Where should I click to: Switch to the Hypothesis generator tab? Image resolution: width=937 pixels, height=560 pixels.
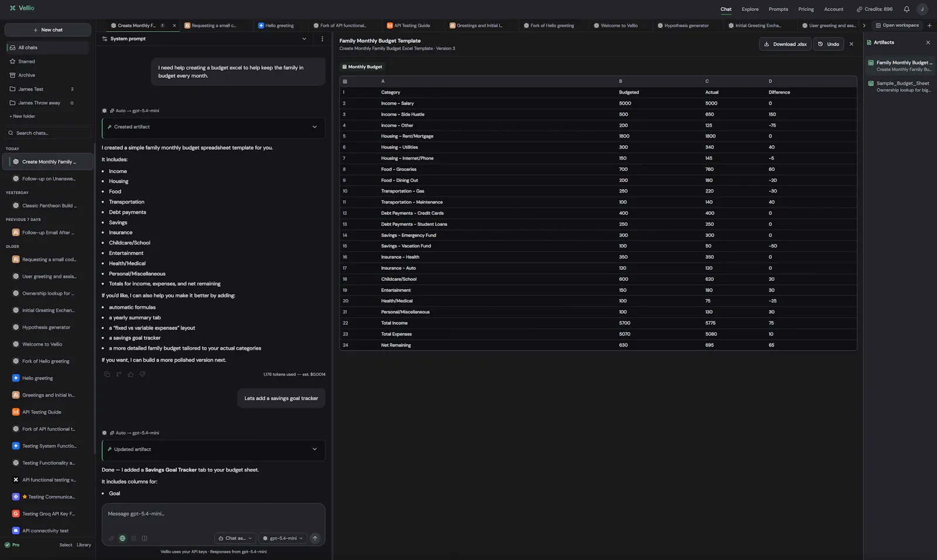click(x=686, y=26)
